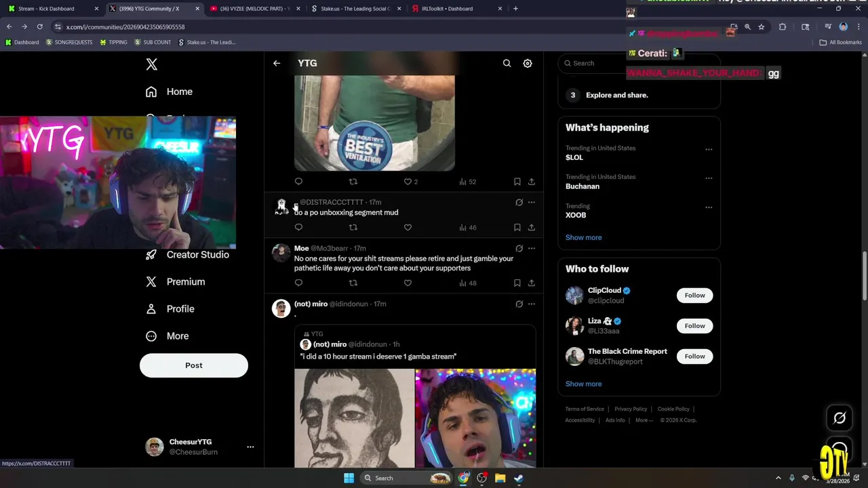Bookmark the ventilation image post
The height and width of the screenshot is (488, 868).
tap(517, 182)
